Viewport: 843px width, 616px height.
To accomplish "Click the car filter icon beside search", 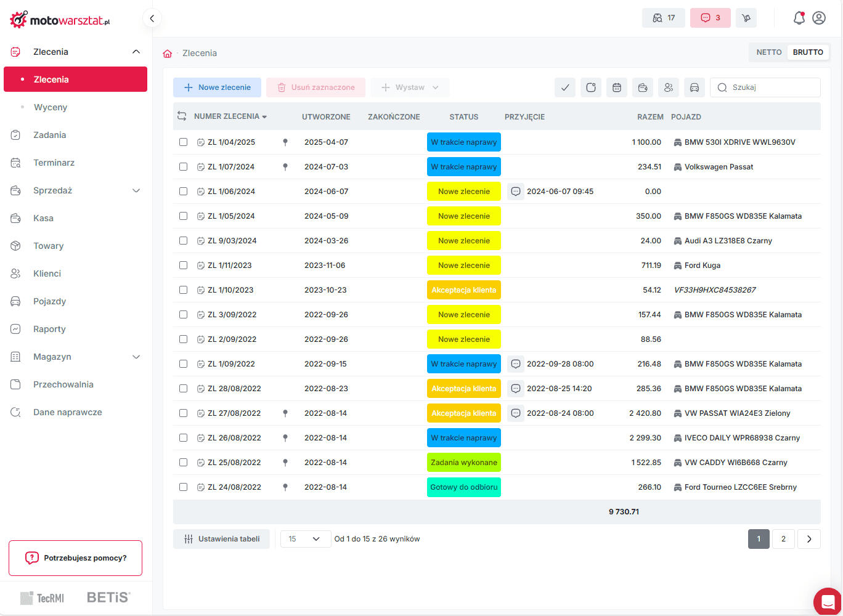I will pos(694,87).
